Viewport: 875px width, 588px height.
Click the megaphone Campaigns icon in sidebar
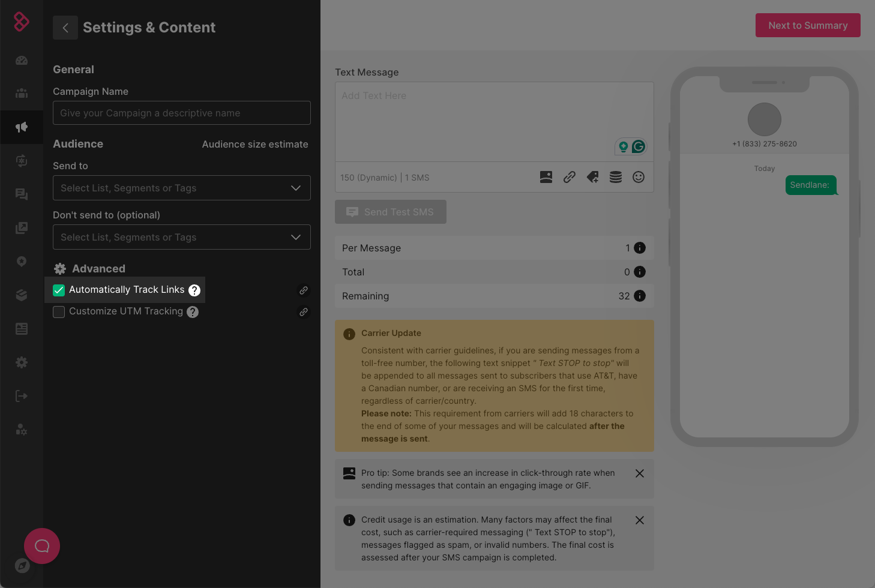(22, 127)
